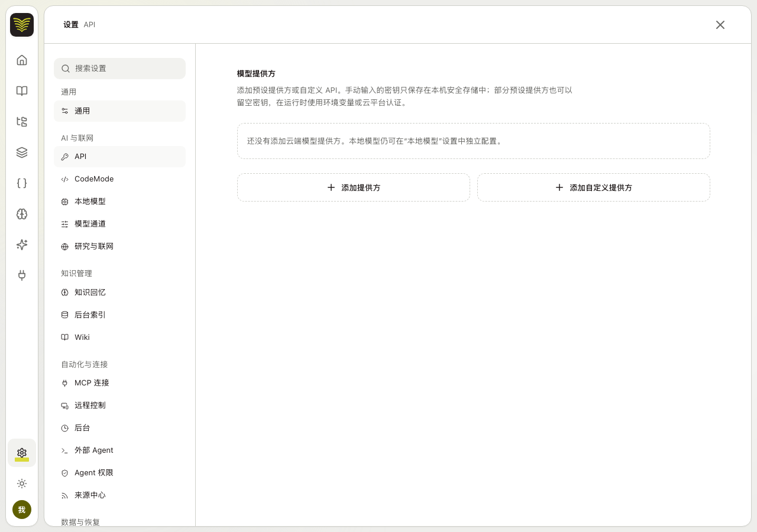Viewport: 757px width, 532px height.
Task: Click the 添加自定义提供方 button
Action: click(594, 187)
